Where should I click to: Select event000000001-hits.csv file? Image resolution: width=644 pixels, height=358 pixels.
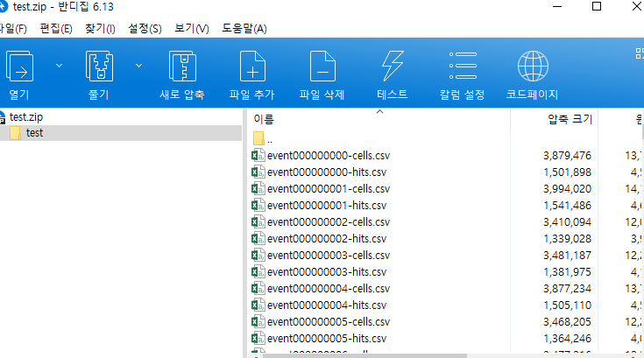coord(327,206)
